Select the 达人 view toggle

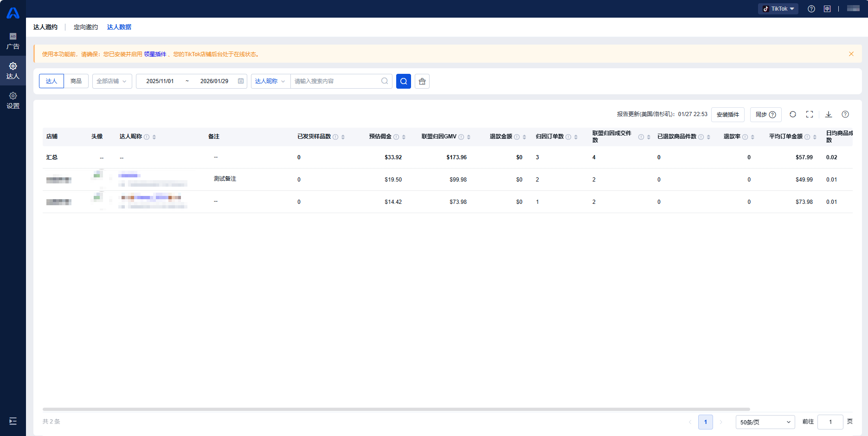coord(51,81)
